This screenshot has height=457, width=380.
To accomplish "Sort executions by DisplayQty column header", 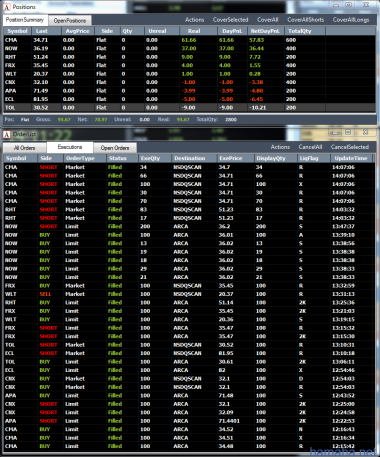I will pos(275,158).
